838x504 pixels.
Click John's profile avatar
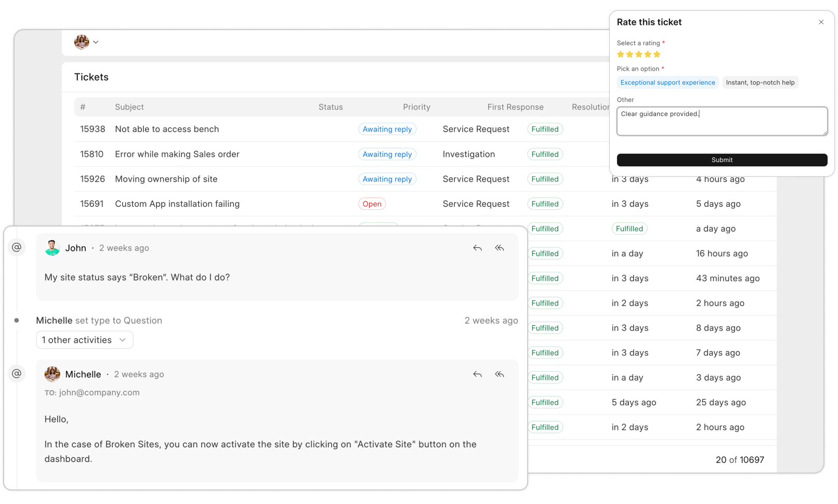click(x=52, y=248)
